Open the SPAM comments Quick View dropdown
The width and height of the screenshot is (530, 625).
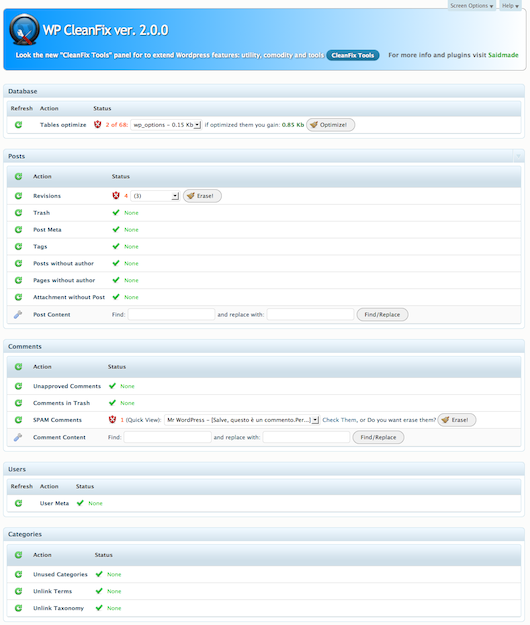[x=242, y=420]
